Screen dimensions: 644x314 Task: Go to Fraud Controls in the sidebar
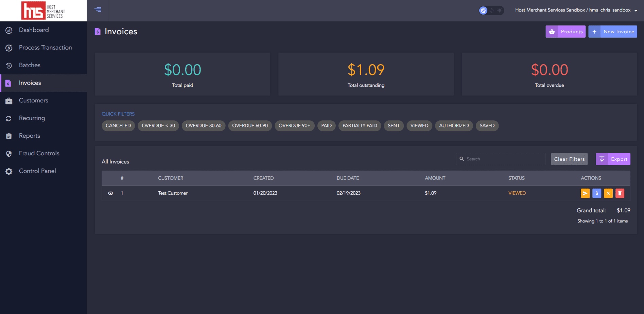[x=39, y=153]
